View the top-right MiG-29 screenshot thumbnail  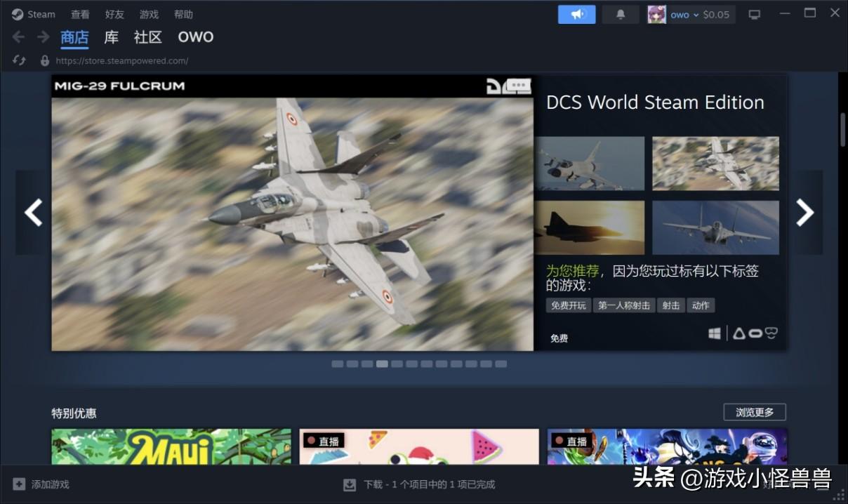[x=715, y=164]
